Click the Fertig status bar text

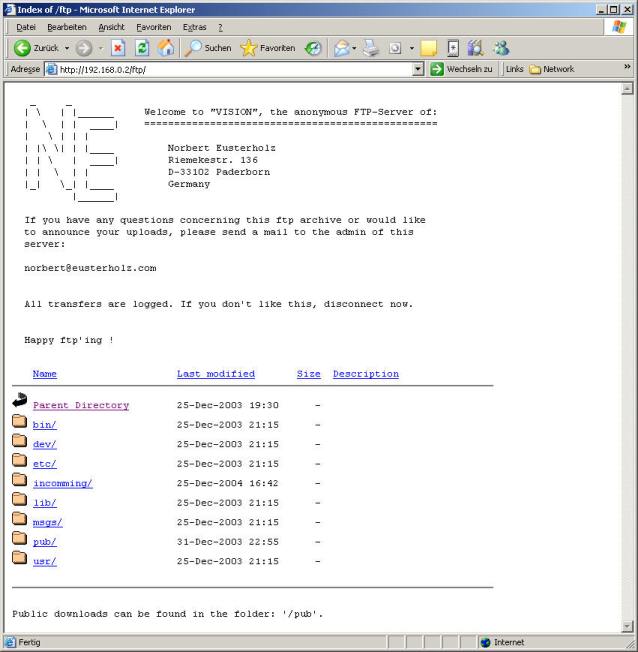29,642
